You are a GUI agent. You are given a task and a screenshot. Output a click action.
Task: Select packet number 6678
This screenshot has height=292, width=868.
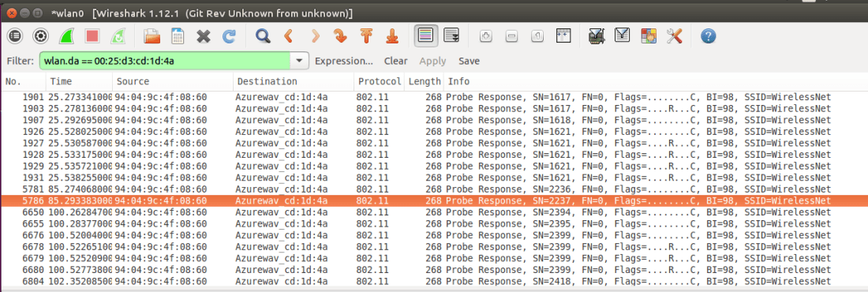coord(434,246)
